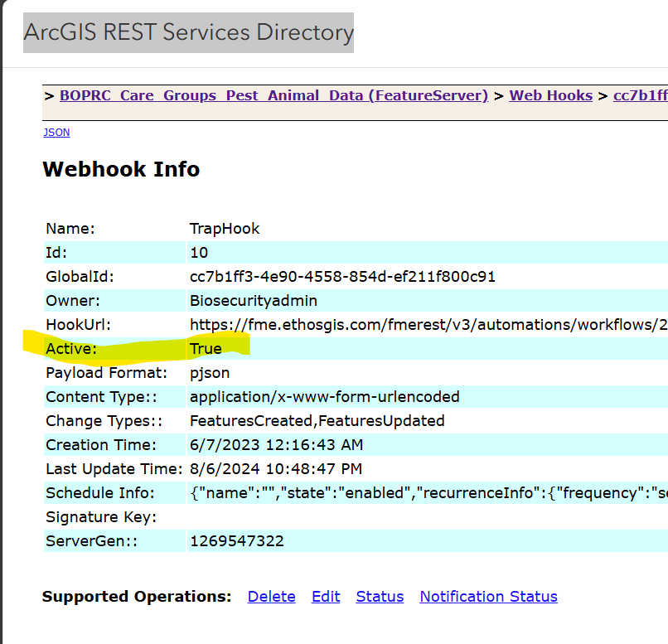
Task: Click the pjson payload format value
Action: (209, 373)
